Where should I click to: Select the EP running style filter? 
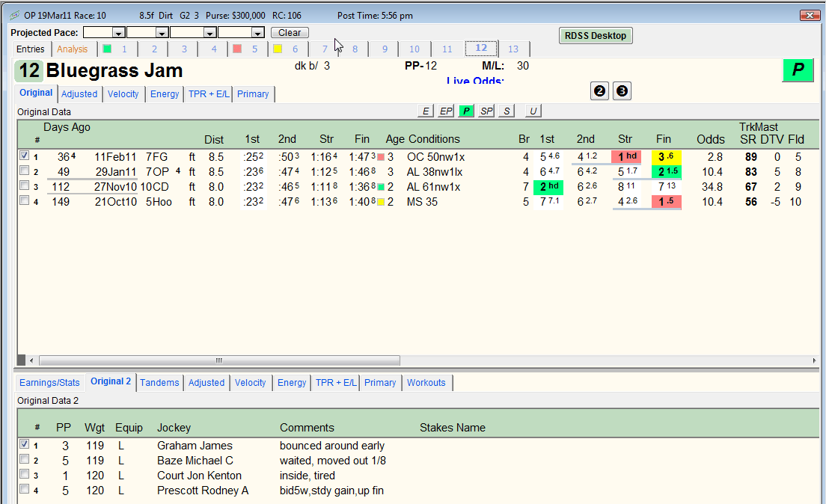pos(446,111)
